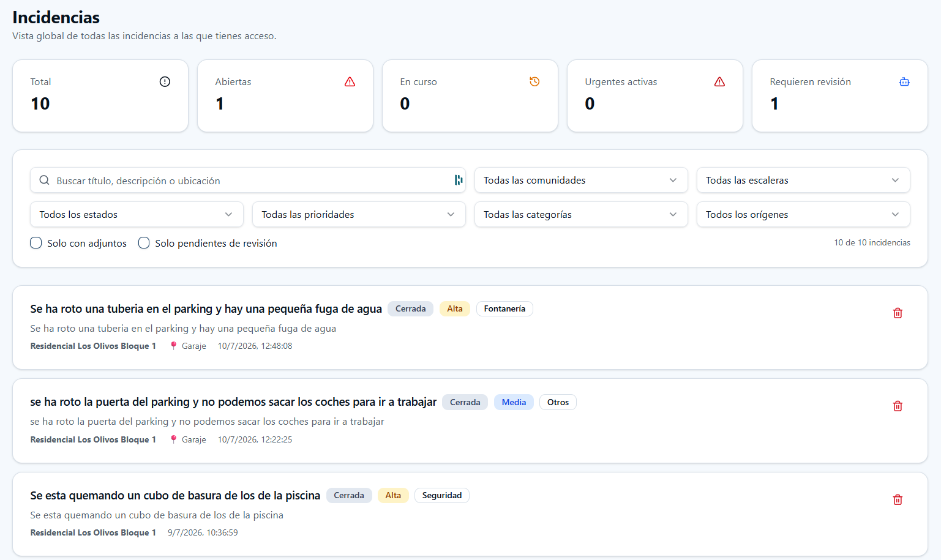
Task: Click Residencial Los Olivos Bloque 1 on tuberia incident
Action: [x=93, y=346]
